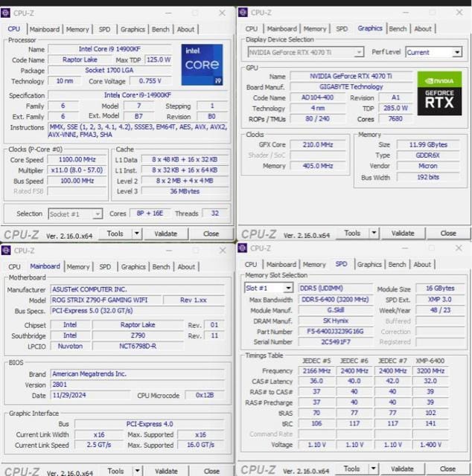Click BIOS Version value 2801

click(138, 385)
